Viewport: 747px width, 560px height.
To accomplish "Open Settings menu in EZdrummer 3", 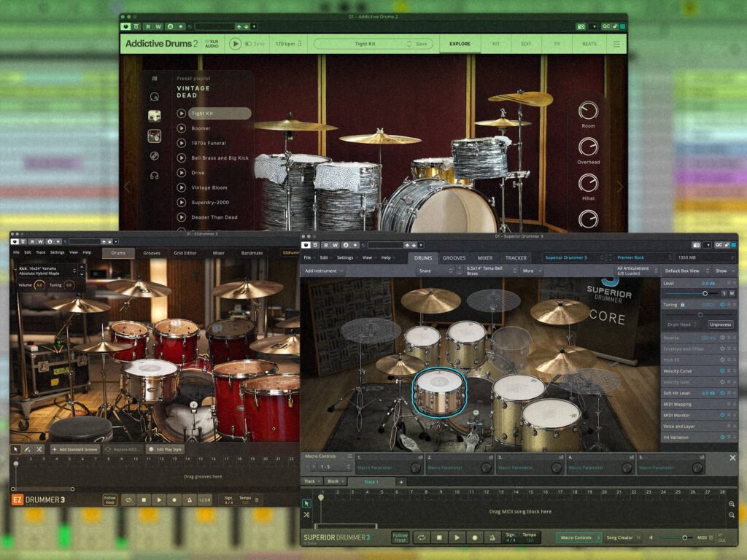I will pyautogui.click(x=57, y=252).
